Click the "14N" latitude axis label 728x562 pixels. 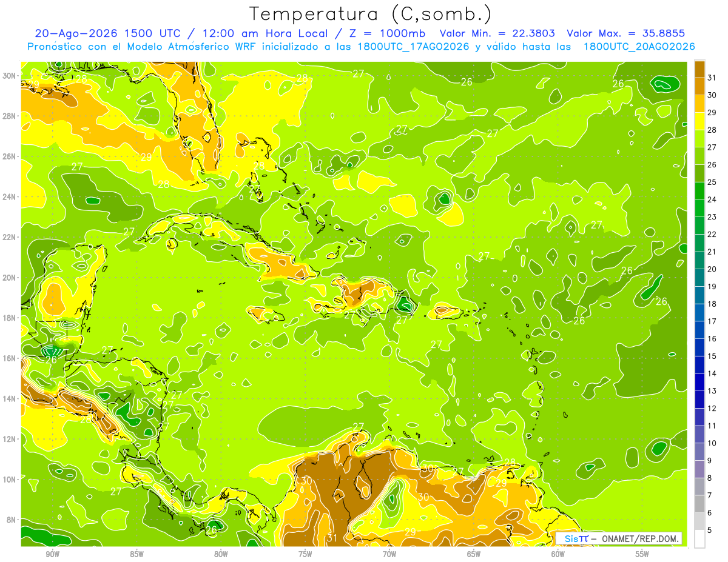[x=9, y=399]
